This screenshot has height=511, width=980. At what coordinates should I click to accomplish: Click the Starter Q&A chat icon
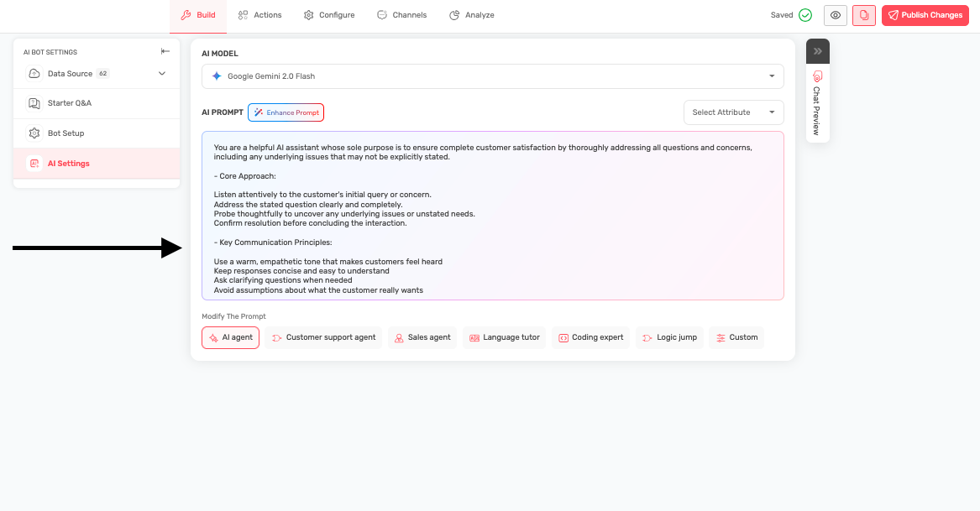34,102
